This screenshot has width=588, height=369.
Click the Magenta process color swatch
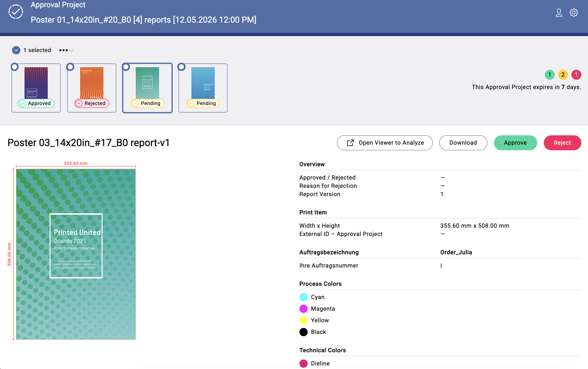(x=303, y=309)
